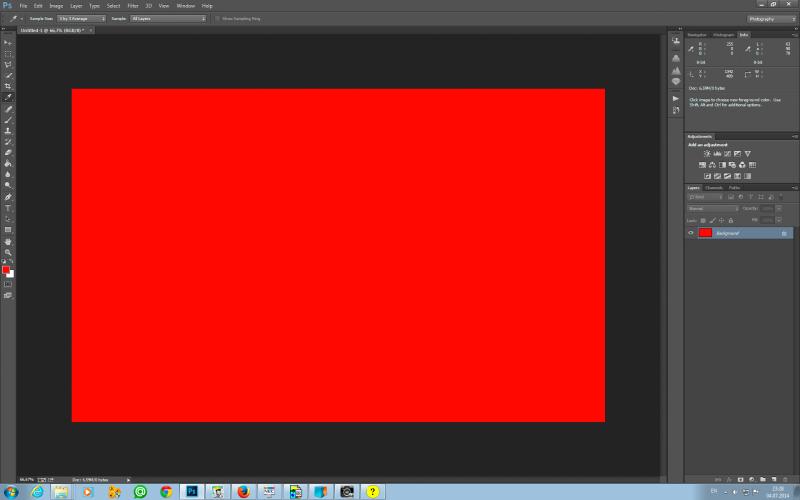
Task: Open layer Kind filter dropdown
Action: tap(706, 197)
